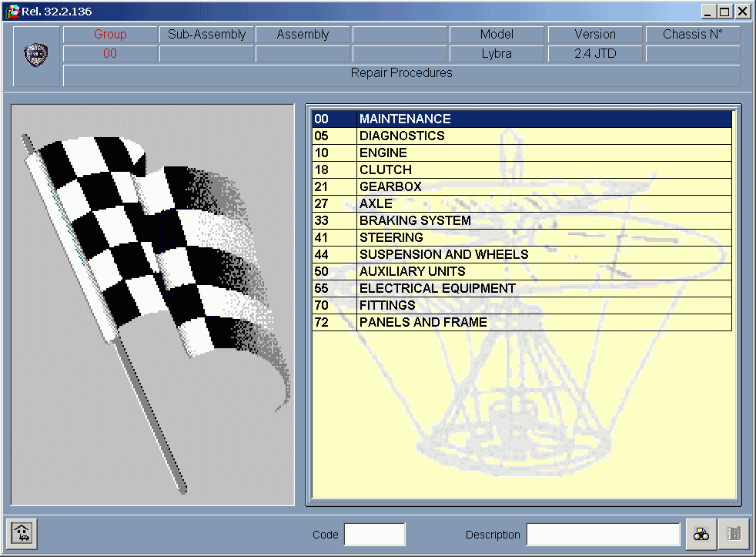Click the 2.4 JTD version value
The height and width of the screenshot is (557, 756).
(595, 54)
